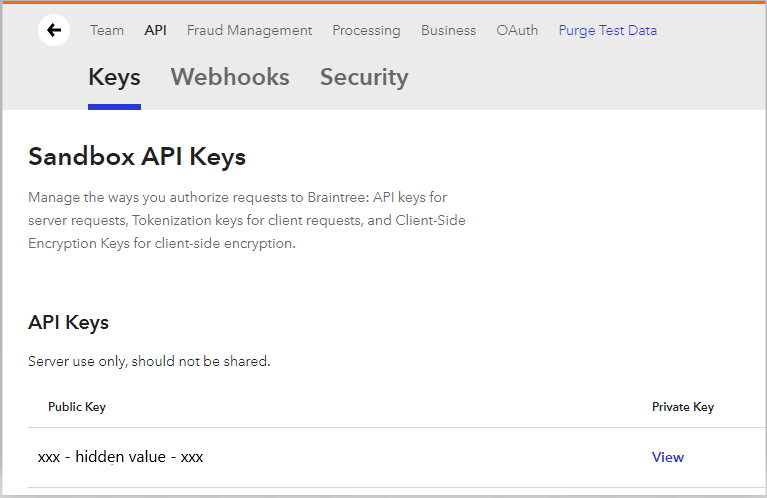This screenshot has width=767, height=498.
Task: Click the back arrow icon
Action: click(x=54, y=30)
